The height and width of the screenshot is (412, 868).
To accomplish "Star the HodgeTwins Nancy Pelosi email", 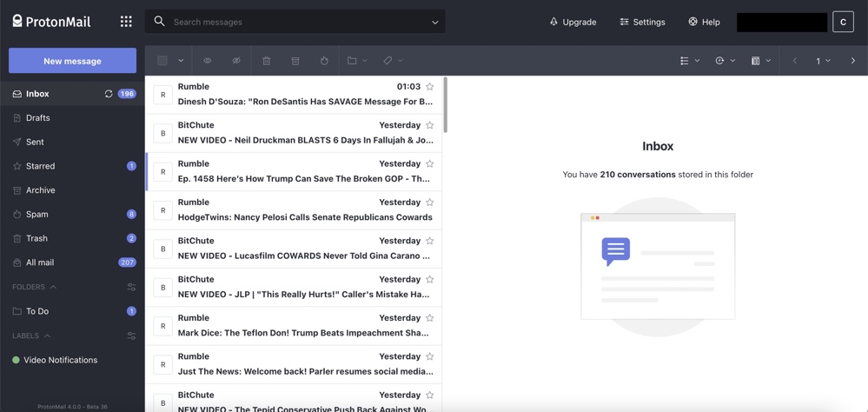I will pyautogui.click(x=429, y=203).
